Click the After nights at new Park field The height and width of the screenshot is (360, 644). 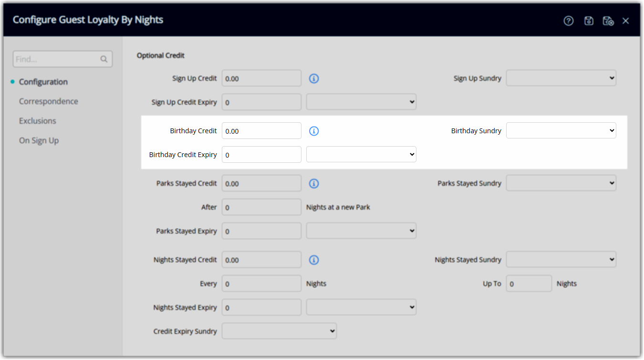click(261, 207)
